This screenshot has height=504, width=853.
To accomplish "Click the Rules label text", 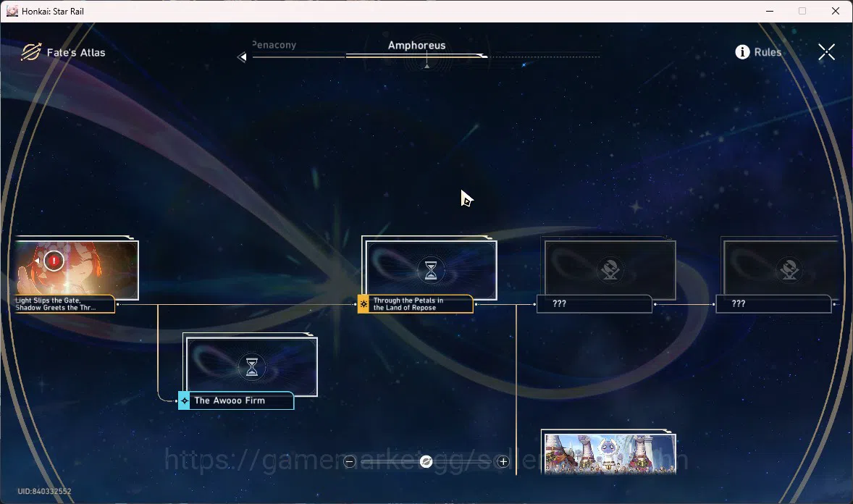I will (x=768, y=52).
